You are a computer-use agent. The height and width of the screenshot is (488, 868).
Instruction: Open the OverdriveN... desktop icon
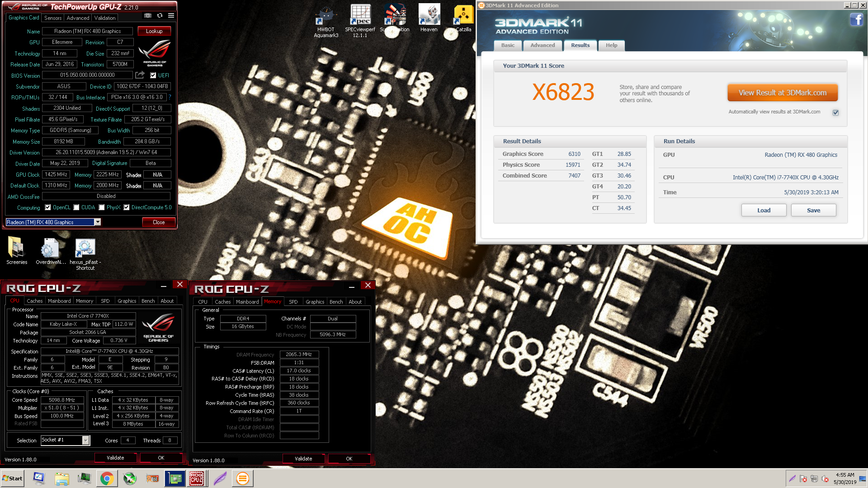point(51,251)
